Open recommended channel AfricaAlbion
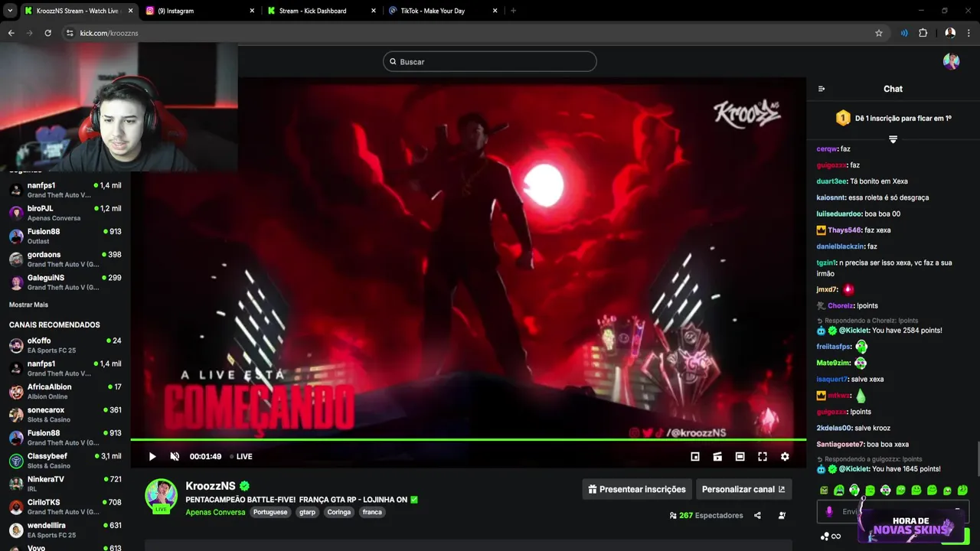 65,391
